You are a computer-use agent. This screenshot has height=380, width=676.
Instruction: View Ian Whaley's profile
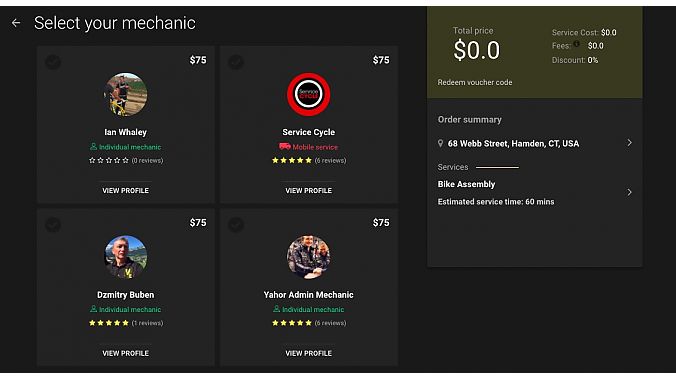[125, 191]
